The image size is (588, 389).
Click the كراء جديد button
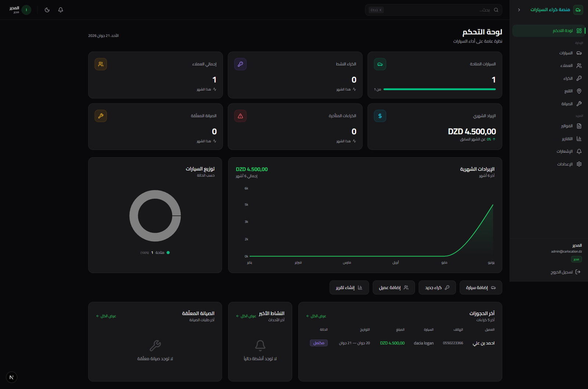coord(437,288)
